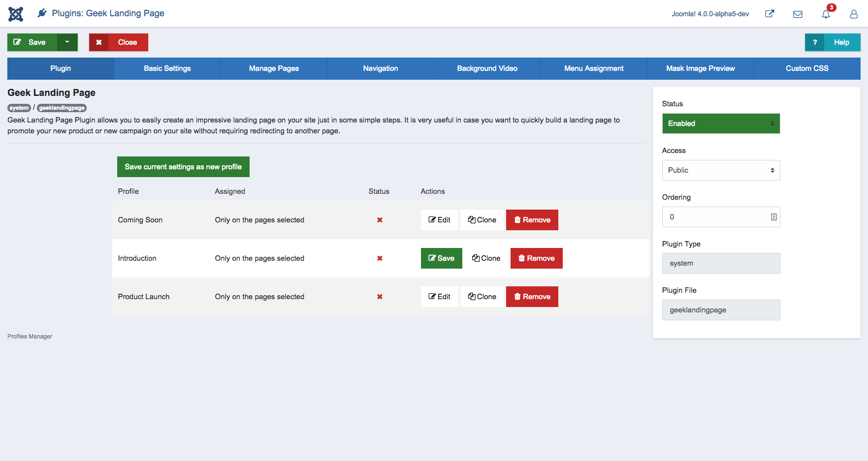Click the 'geeklandingpage' element badge

[62, 108]
